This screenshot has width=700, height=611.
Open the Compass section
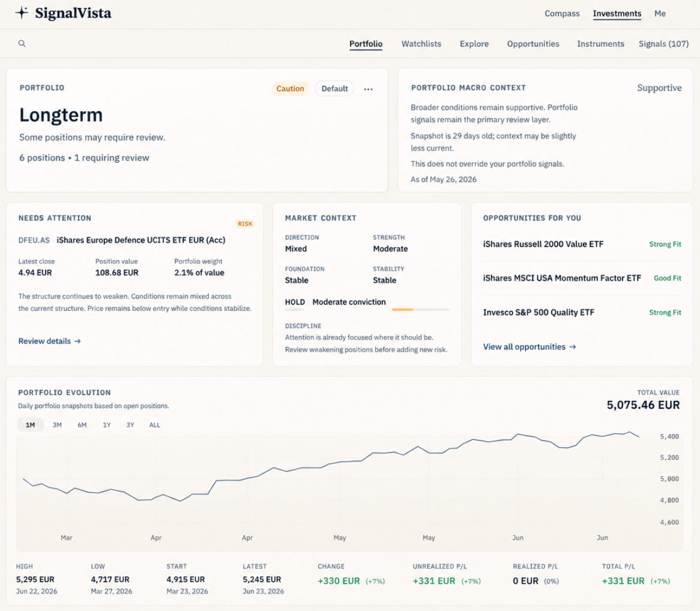coord(561,13)
